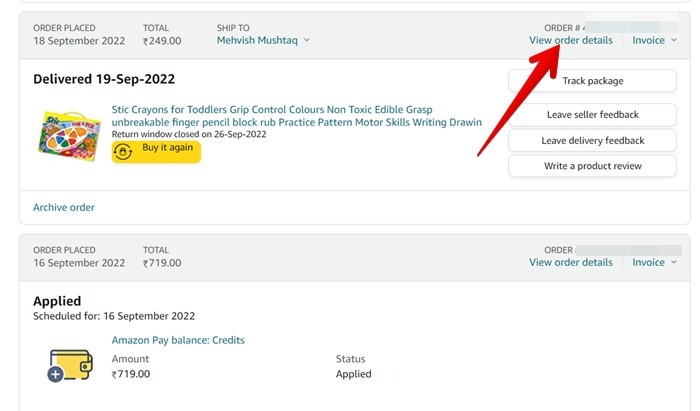Expand Invoice dropdown for 16 September order
The image size is (700, 411).
point(654,262)
